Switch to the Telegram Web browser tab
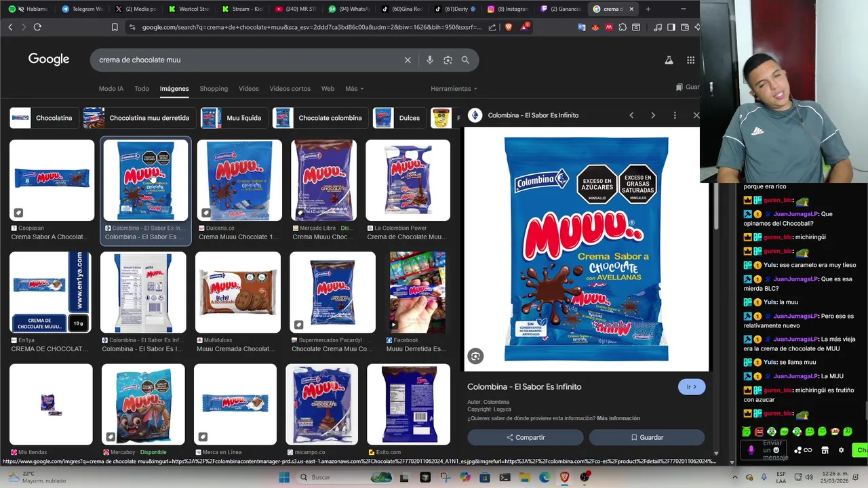The height and width of the screenshot is (488, 868). coord(82,9)
